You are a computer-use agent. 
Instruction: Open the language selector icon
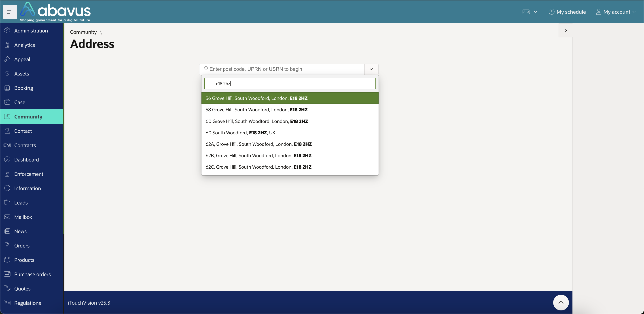[x=526, y=12]
